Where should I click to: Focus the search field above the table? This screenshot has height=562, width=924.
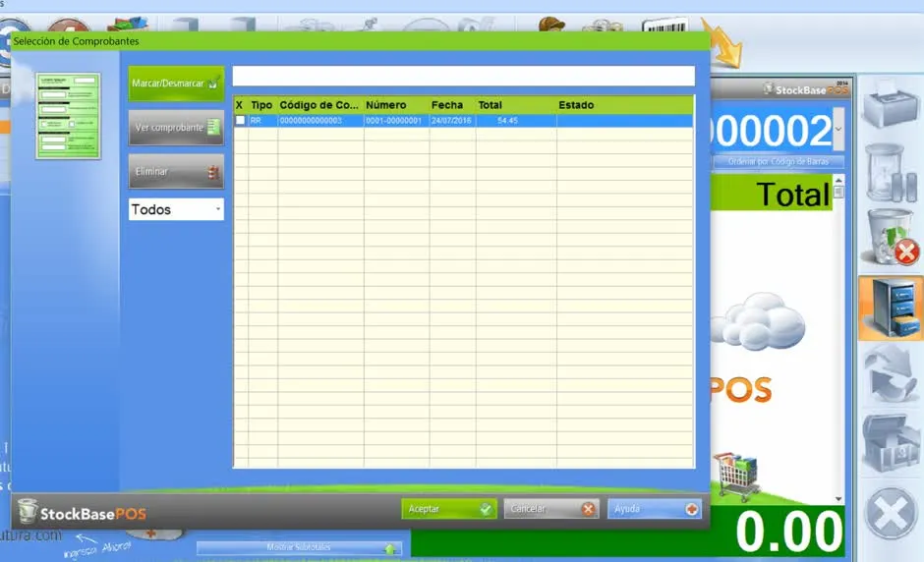463,76
